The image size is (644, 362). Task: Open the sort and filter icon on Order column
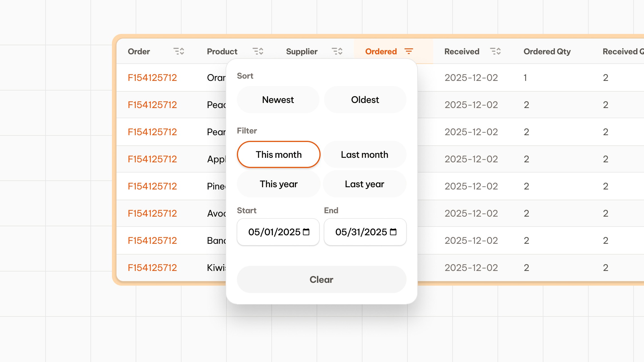click(179, 51)
